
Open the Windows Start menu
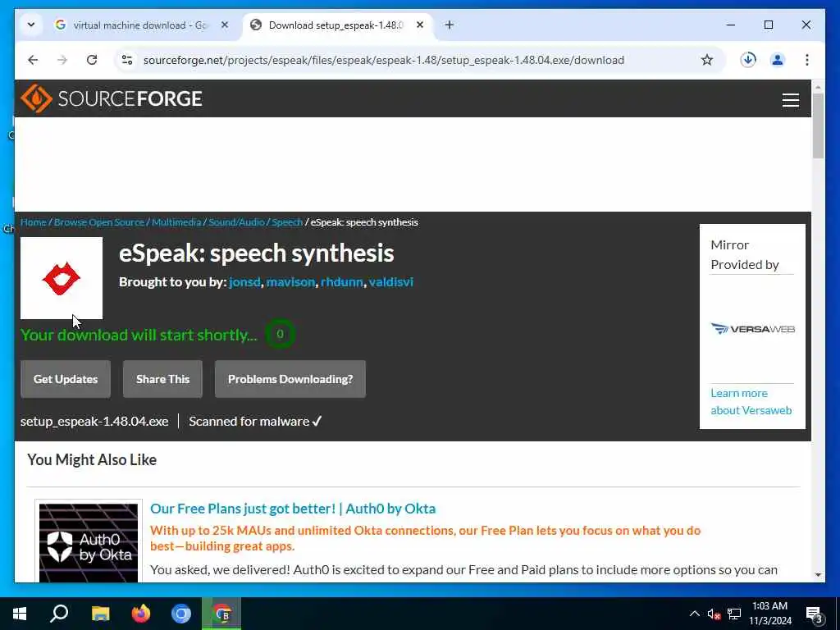pyautogui.click(x=20, y=614)
